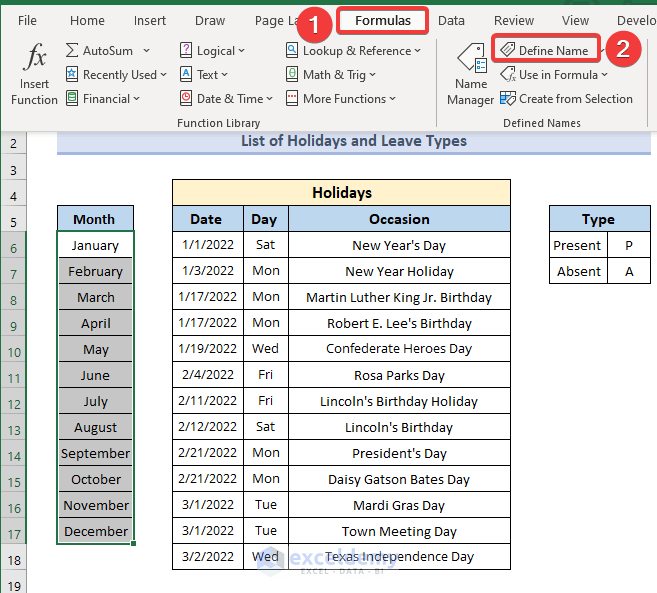Click the Name Manager label

point(471,92)
